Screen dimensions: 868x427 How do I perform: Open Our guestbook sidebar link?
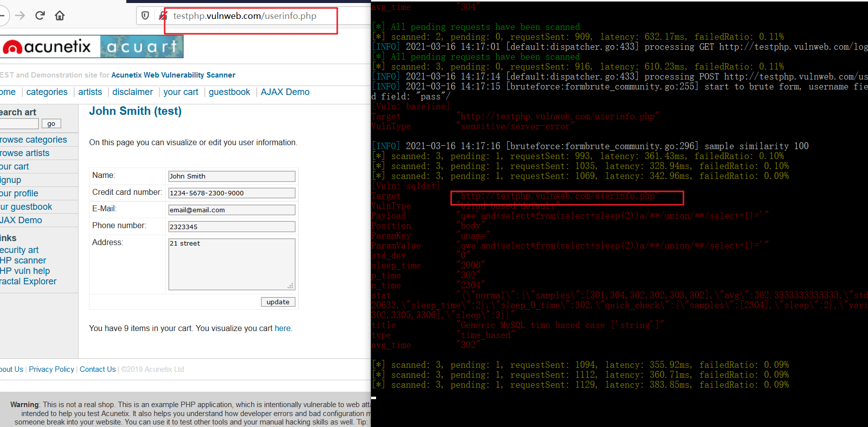pos(26,207)
